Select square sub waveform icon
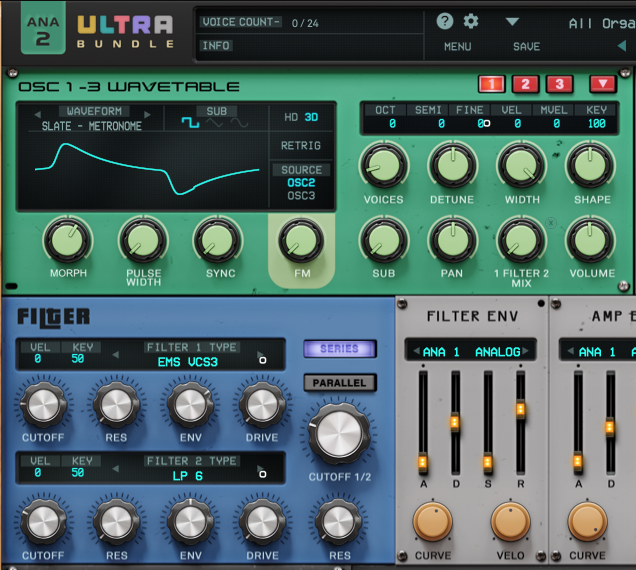This screenshot has height=570, width=636. coord(190,122)
